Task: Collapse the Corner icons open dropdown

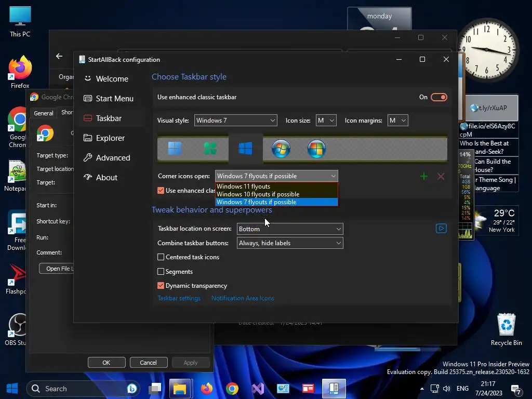Action: click(x=276, y=176)
